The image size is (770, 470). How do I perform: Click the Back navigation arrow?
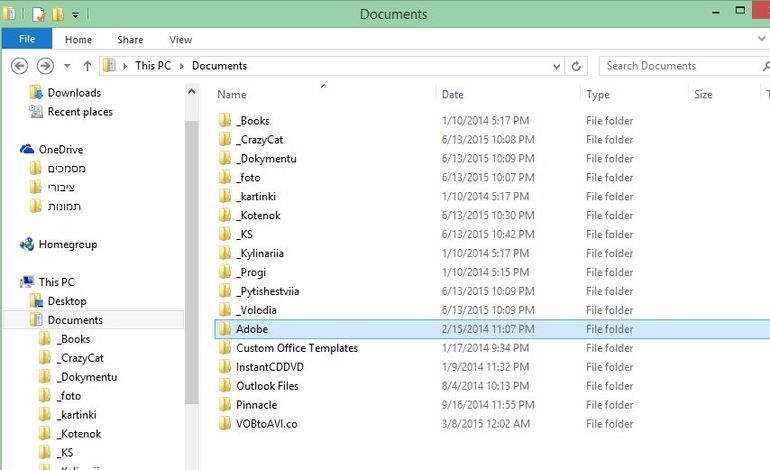19,66
